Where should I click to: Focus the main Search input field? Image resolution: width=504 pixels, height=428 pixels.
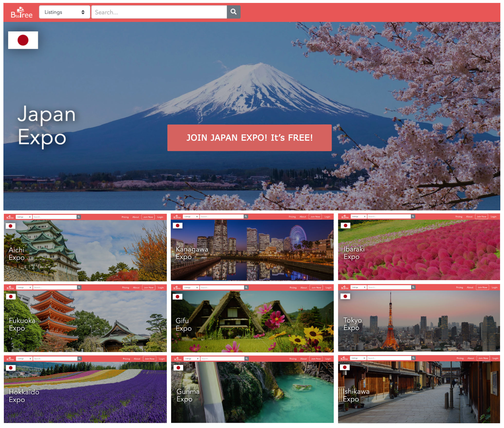[x=159, y=12]
